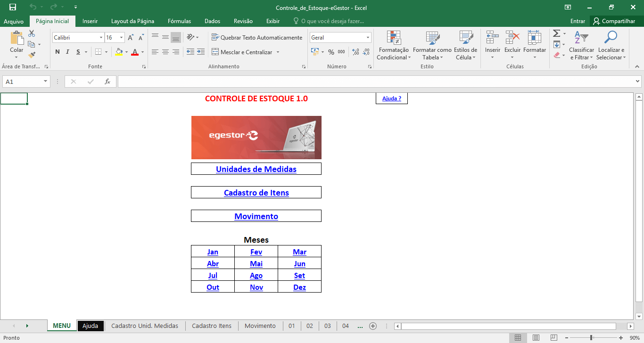
Task: Toggle Quebrar Texto Automaticamente
Action: pos(257,37)
